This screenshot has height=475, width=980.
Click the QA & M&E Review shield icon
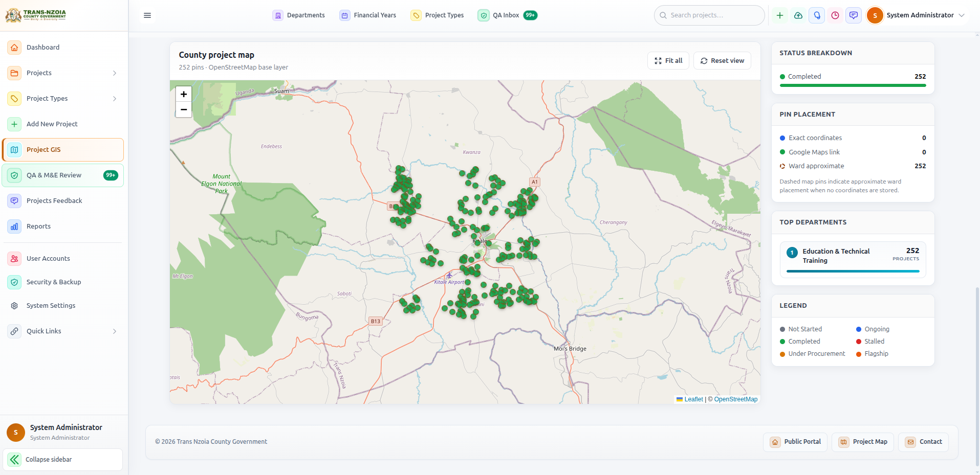coord(14,175)
